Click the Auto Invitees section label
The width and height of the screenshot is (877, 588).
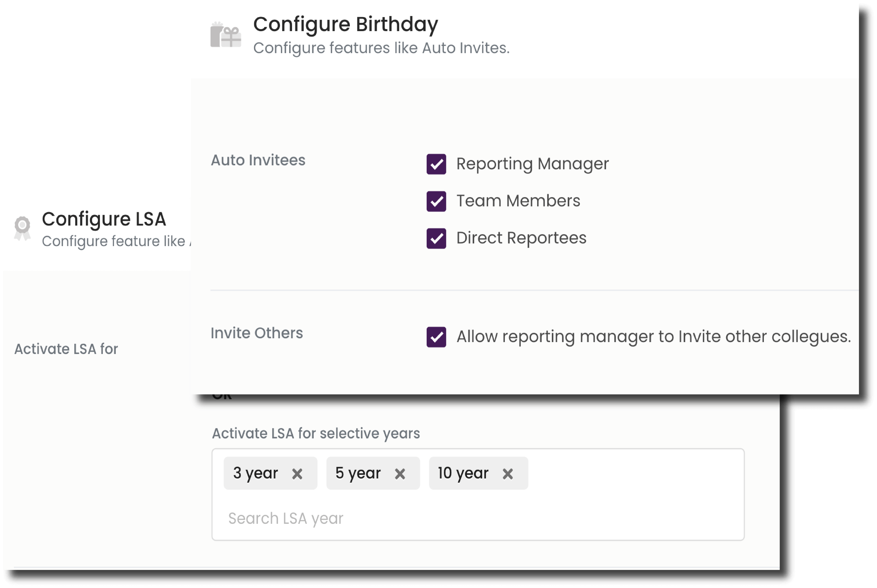[x=258, y=160]
